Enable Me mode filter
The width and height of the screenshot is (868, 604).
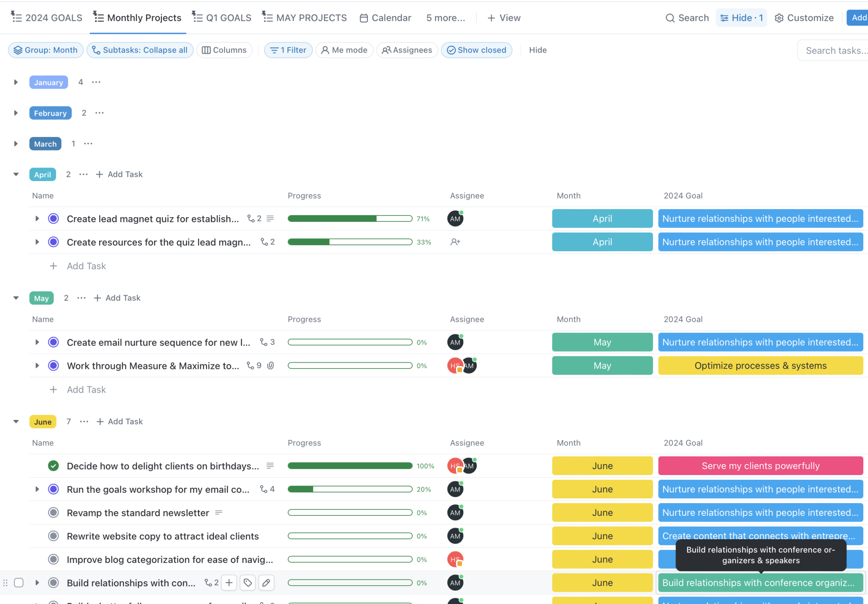pyautogui.click(x=344, y=50)
